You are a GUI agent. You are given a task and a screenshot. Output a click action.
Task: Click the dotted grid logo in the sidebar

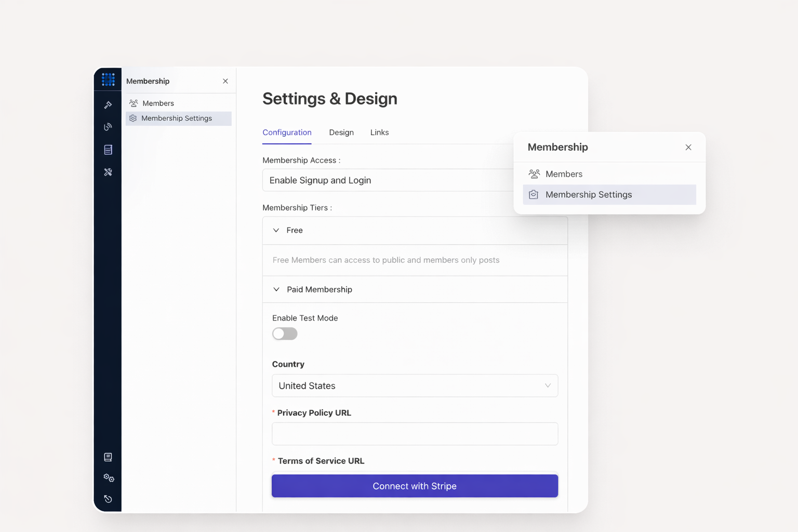tap(108, 79)
